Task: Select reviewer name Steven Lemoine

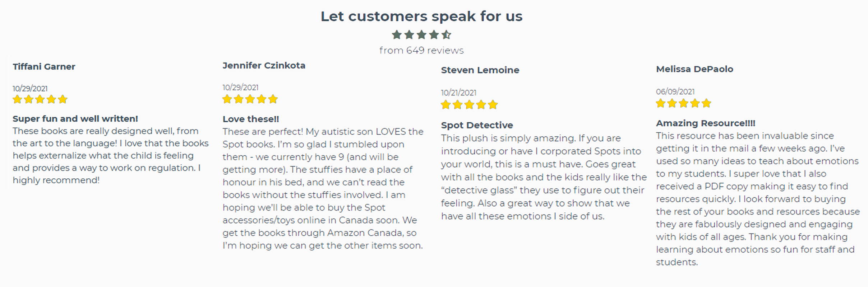Action: [x=480, y=70]
